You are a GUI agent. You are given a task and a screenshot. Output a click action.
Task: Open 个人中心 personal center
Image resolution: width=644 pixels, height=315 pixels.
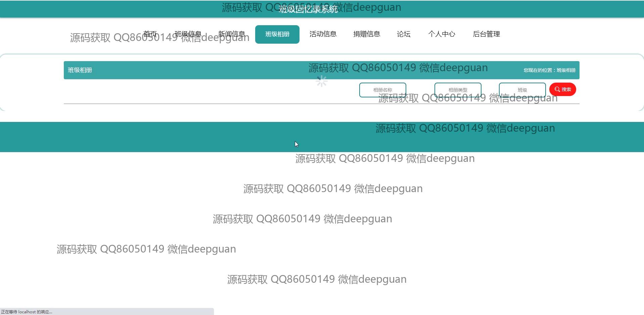pos(442,34)
